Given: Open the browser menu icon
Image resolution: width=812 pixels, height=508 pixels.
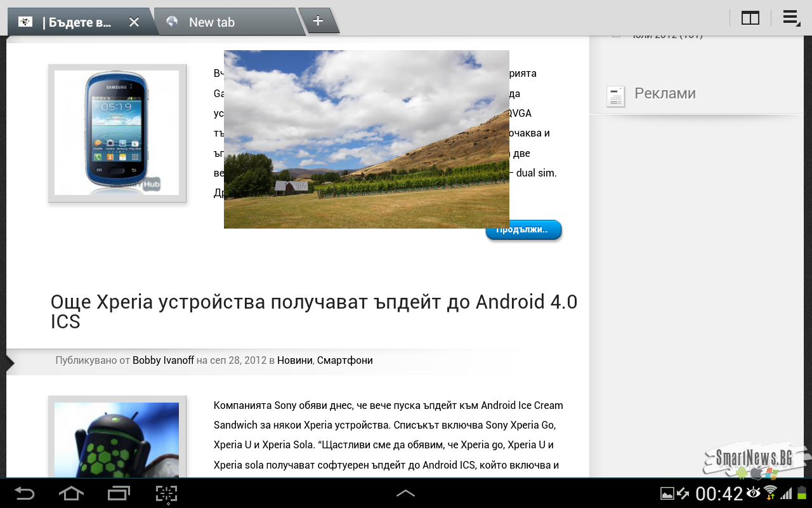Looking at the screenshot, I should pos(790,18).
